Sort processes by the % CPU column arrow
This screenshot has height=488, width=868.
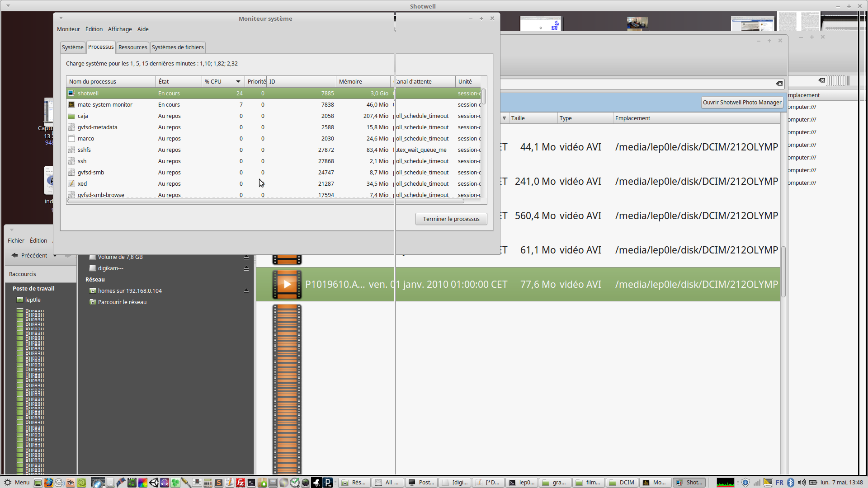click(x=238, y=82)
